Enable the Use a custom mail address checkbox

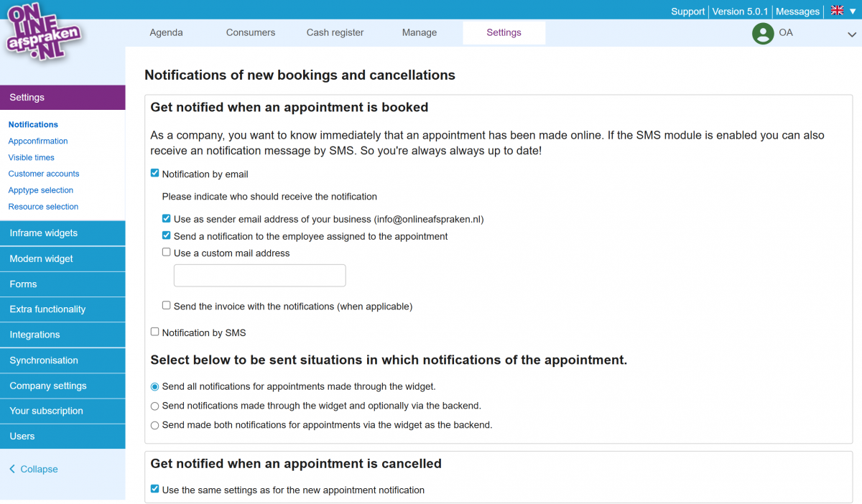click(166, 252)
